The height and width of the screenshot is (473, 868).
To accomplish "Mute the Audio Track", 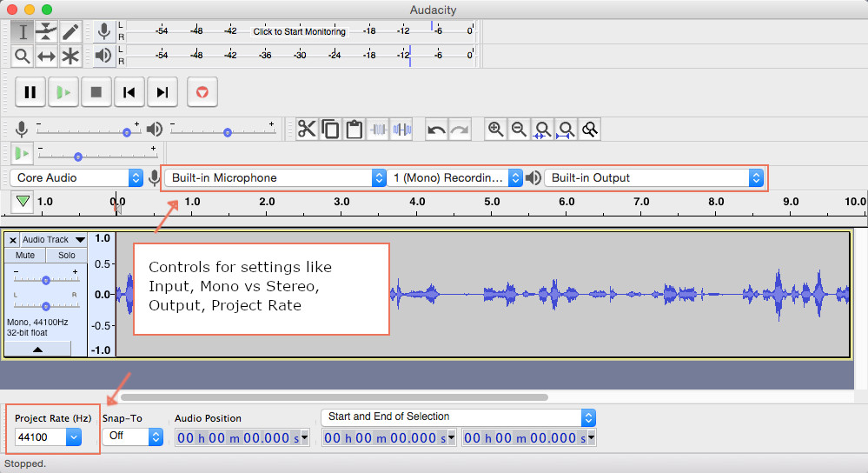I will [x=25, y=256].
